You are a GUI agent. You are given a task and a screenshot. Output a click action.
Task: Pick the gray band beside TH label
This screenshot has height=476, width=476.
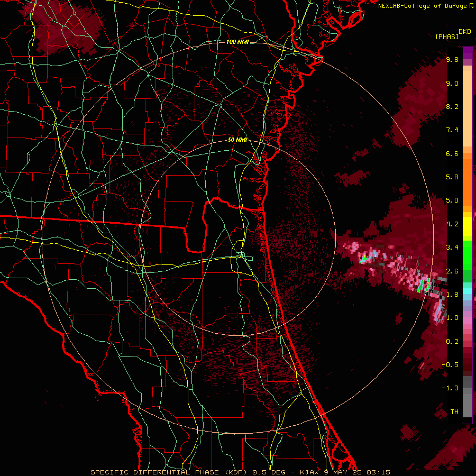[x=467, y=405]
